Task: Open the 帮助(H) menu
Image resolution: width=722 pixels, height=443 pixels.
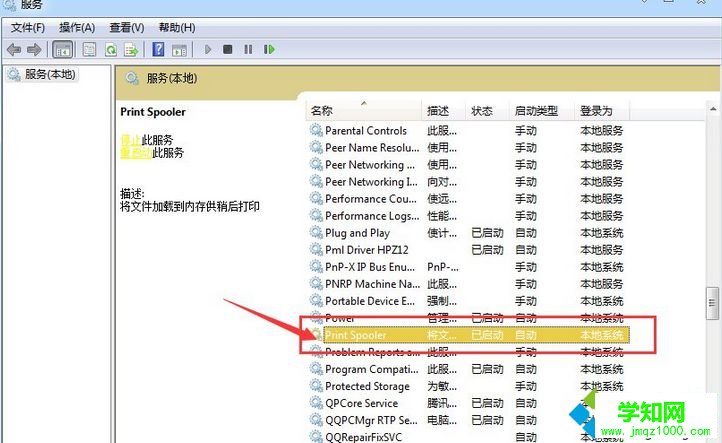Action: 177,28
